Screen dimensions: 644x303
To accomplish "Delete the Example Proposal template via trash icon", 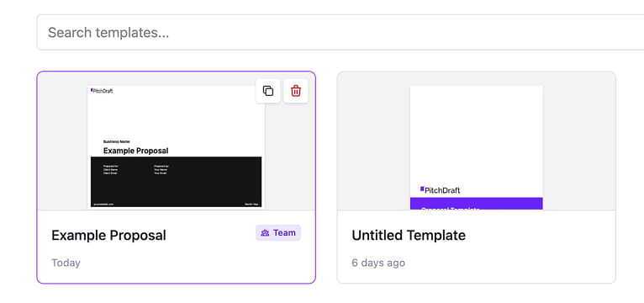I will [296, 91].
